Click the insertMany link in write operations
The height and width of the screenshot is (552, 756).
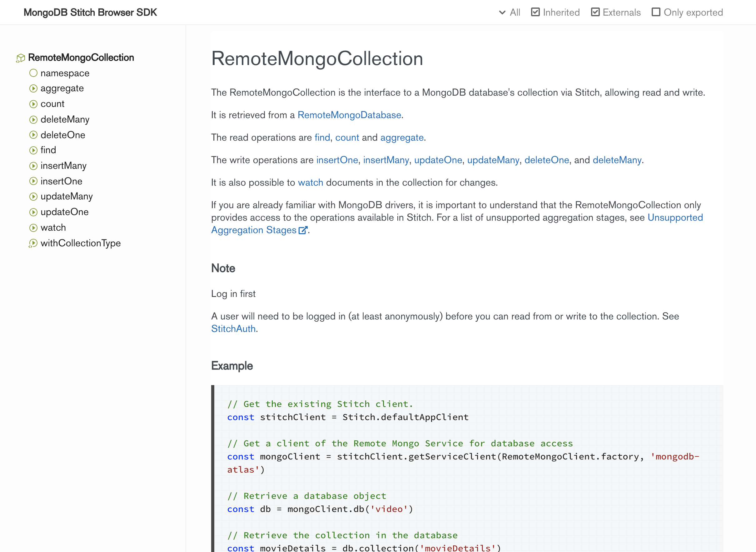386,160
